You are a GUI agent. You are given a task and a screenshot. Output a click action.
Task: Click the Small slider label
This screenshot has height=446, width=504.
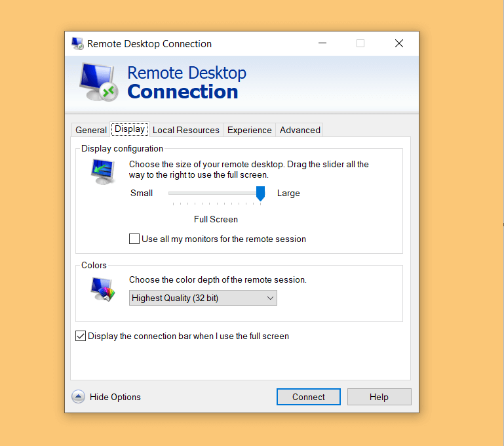(x=142, y=193)
